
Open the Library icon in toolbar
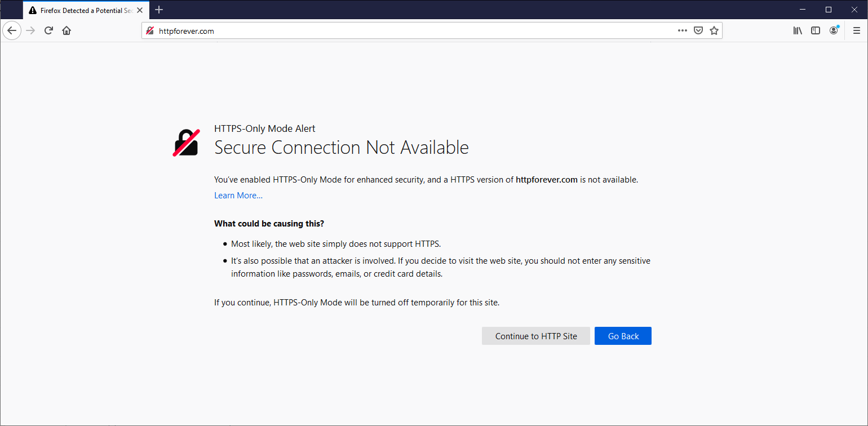point(798,30)
